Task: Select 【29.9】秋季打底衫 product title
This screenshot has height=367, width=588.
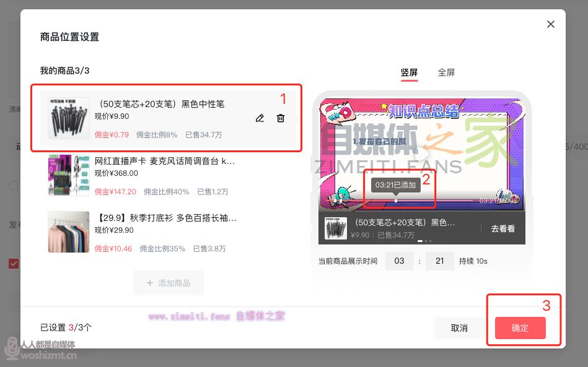Action: pos(167,218)
